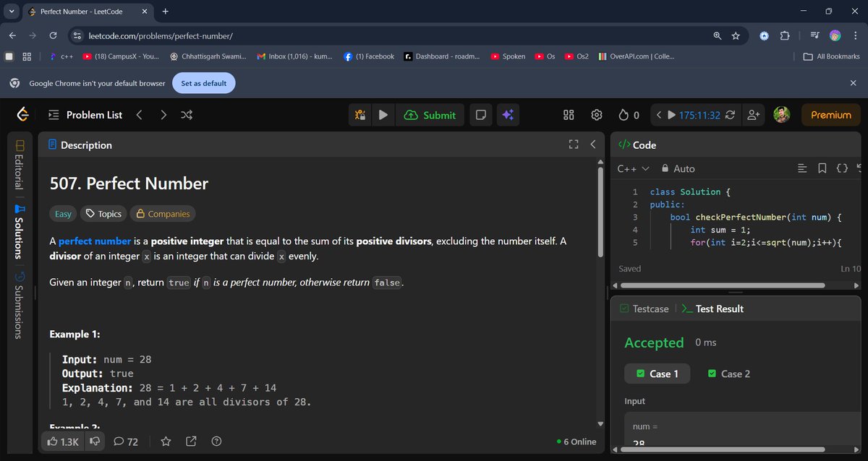Image resolution: width=868 pixels, height=461 pixels.
Task: Reset the timer with refresh icon
Action: click(730, 115)
